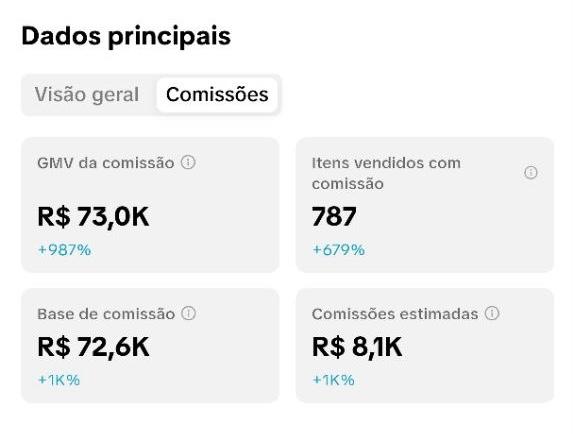This screenshot has height=434, width=575.
Task: Click the +679% growth indicator
Action: coord(338,250)
